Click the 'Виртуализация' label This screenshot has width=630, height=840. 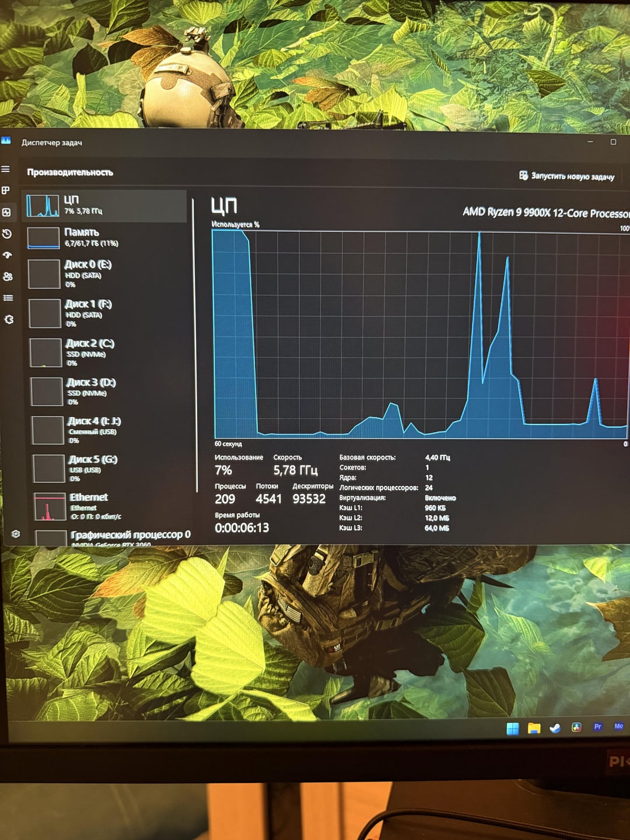(x=362, y=498)
